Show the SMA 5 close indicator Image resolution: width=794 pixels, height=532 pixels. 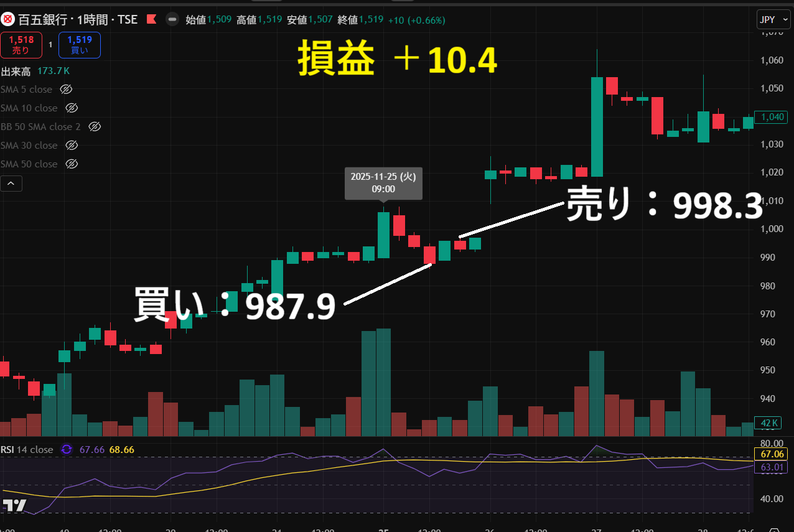click(66, 90)
